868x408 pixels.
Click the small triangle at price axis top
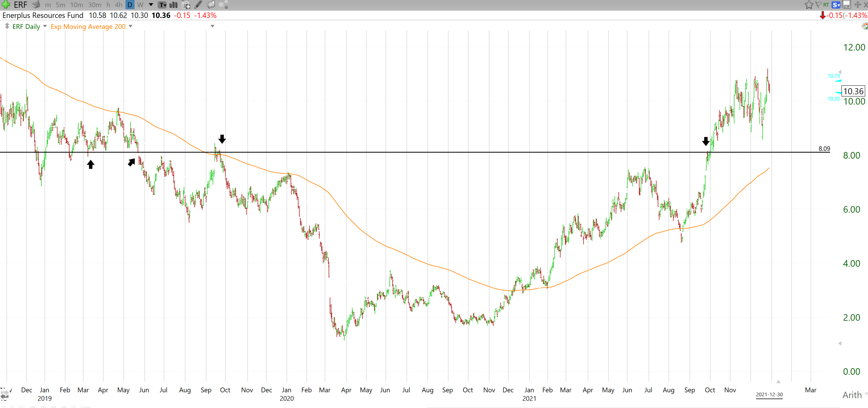(840, 72)
